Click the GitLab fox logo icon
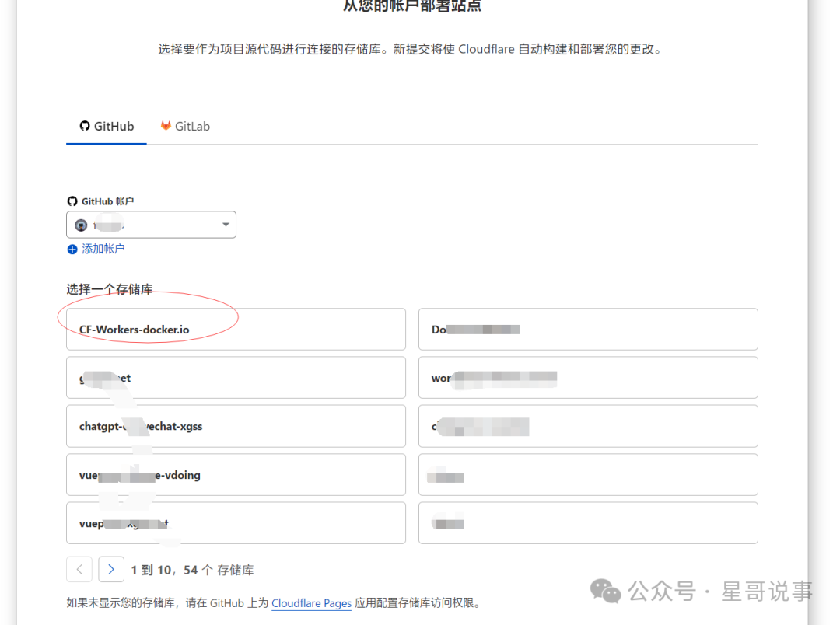The height and width of the screenshot is (625, 840). (x=166, y=126)
